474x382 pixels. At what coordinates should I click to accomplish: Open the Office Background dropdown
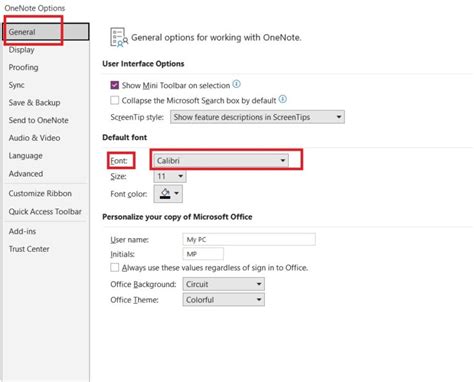[x=223, y=284]
